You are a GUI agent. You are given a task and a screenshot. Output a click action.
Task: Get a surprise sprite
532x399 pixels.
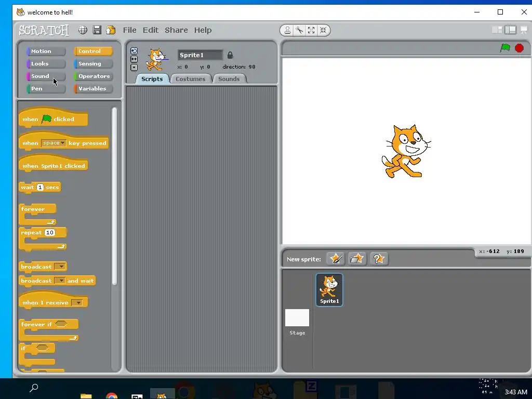click(x=379, y=259)
